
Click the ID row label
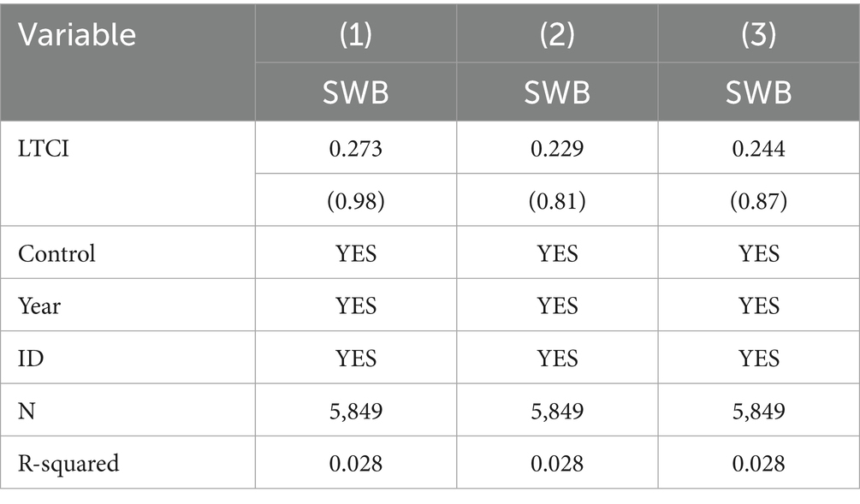point(31,359)
